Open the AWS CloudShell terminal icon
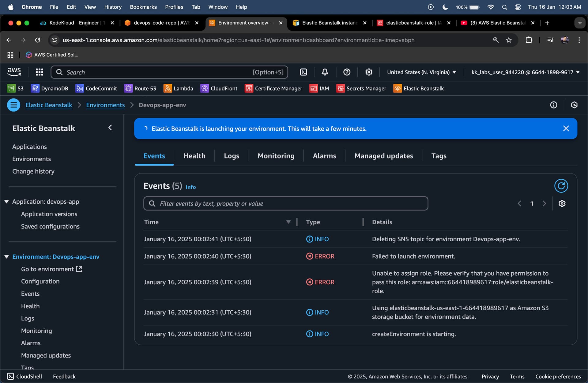This screenshot has width=588, height=383. click(303, 72)
